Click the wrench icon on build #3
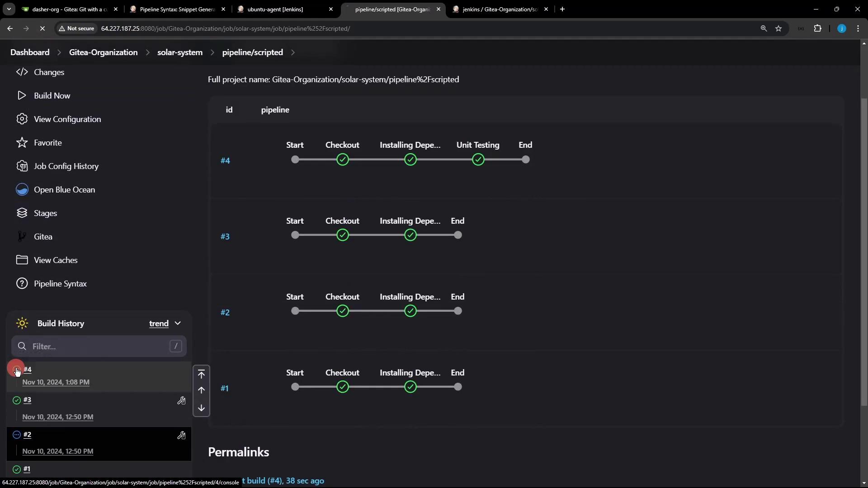The image size is (868, 488). pos(181,400)
